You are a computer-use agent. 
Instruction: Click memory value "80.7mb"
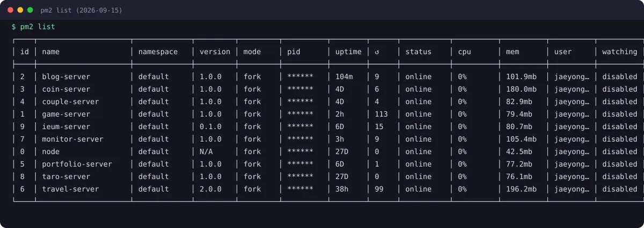click(x=519, y=126)
